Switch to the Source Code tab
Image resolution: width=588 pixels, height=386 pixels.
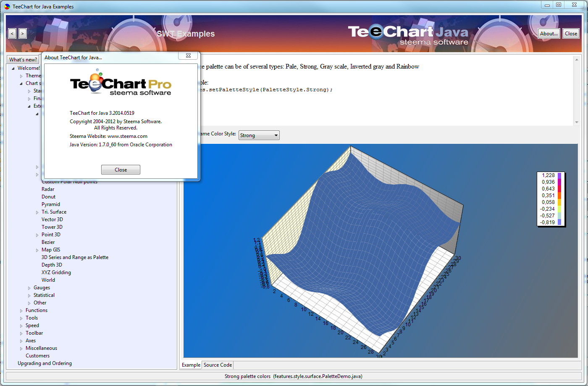tap(218, 365)
